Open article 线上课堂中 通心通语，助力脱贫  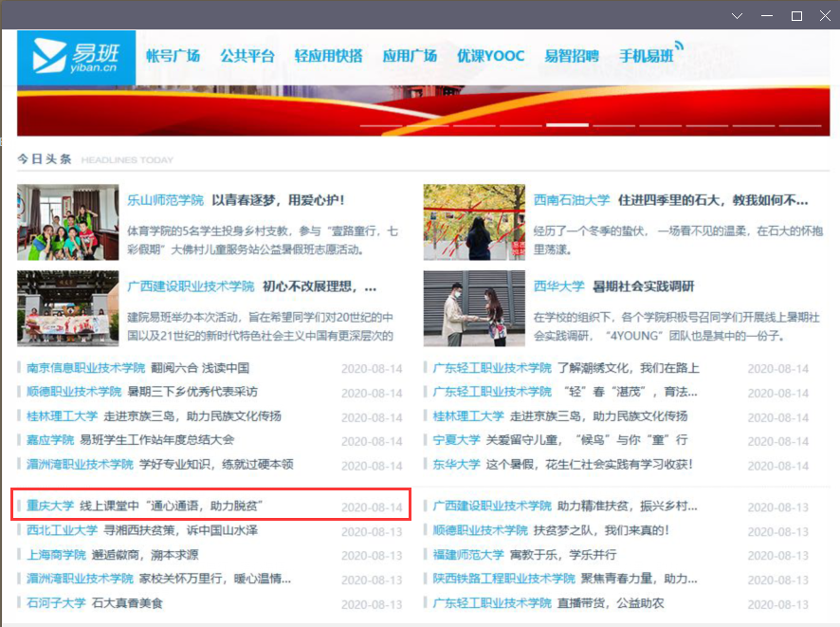coord(172,506)
